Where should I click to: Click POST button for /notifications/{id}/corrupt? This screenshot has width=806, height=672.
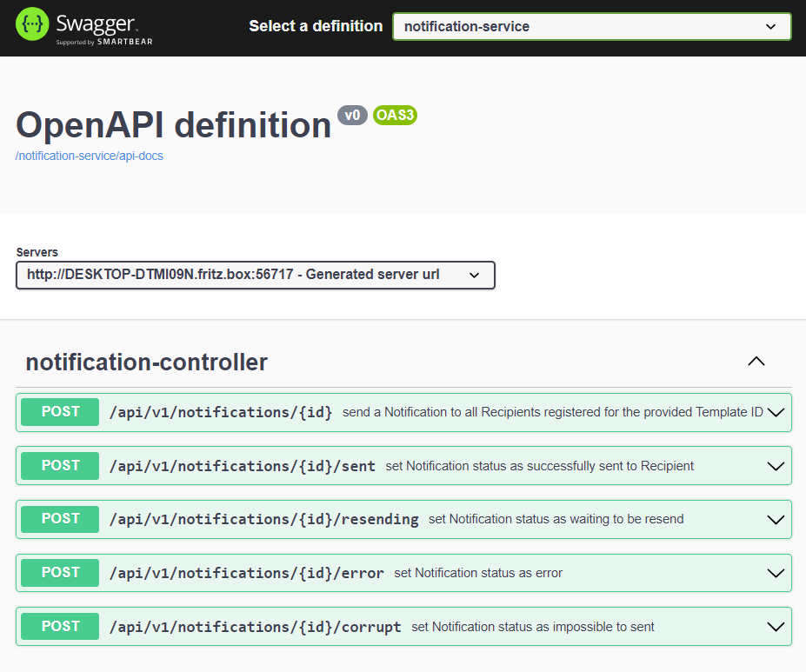pyautogui.click(x=60, y=626)
